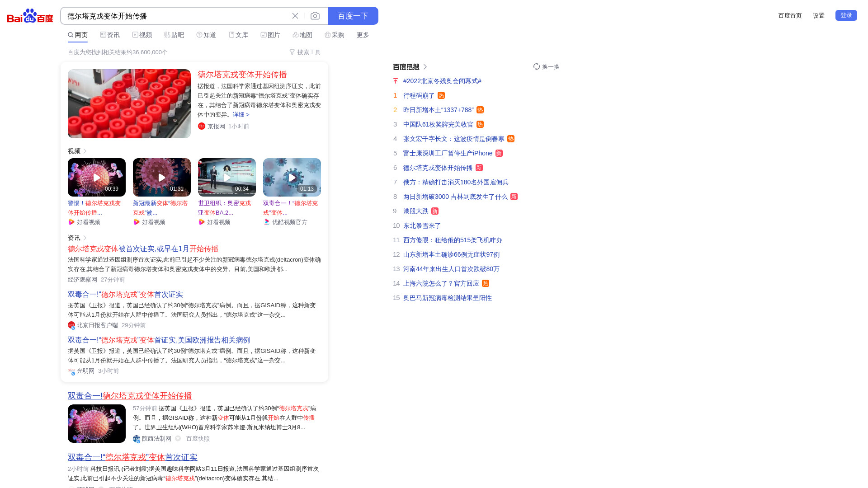Open 双毒合一 变体首次证实 news from 北京日报客户端
This screenshot has height=488, width=868.
click(x=125, y=295)
